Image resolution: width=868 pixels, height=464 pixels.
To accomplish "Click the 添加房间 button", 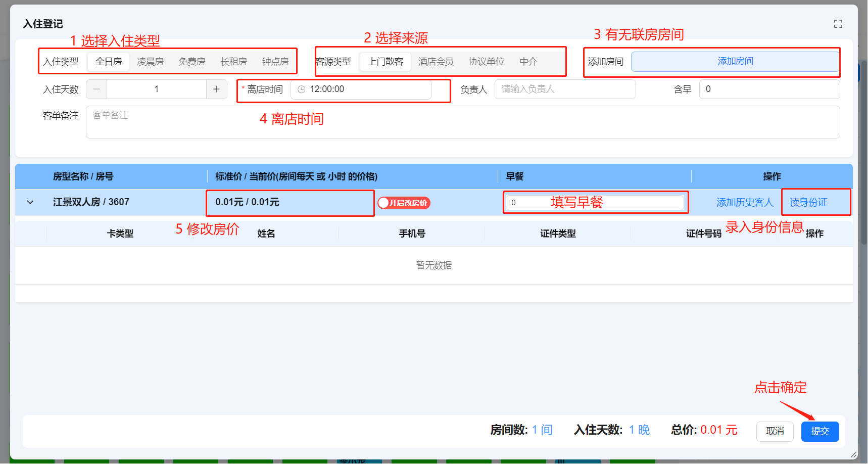I will click(x=735, y=62).
